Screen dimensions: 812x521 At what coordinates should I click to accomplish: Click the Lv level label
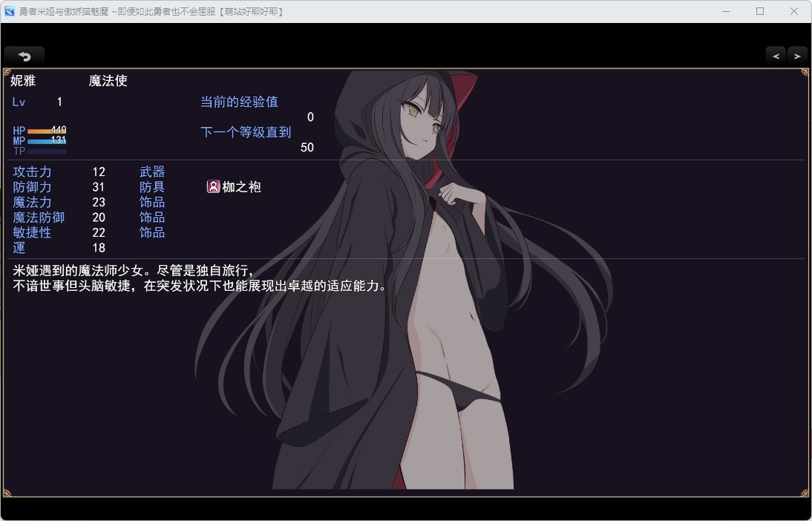[x=19, y=102]
